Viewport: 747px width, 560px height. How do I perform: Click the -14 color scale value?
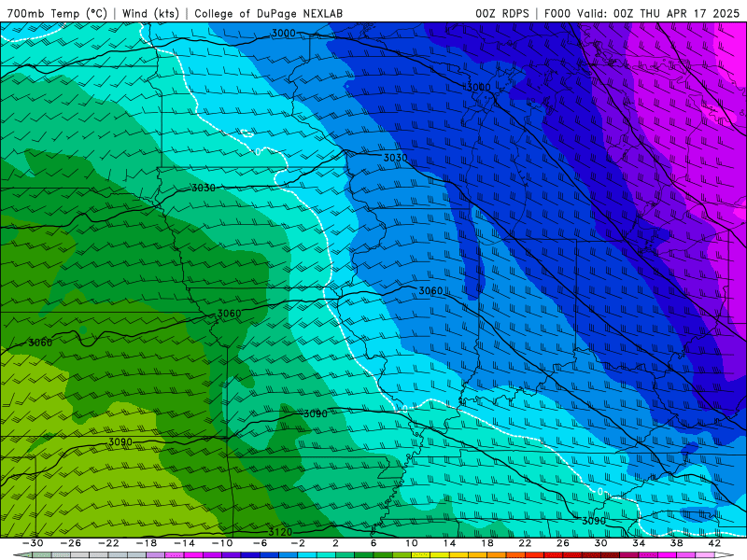pyautogui.click(x=184, y=543)
